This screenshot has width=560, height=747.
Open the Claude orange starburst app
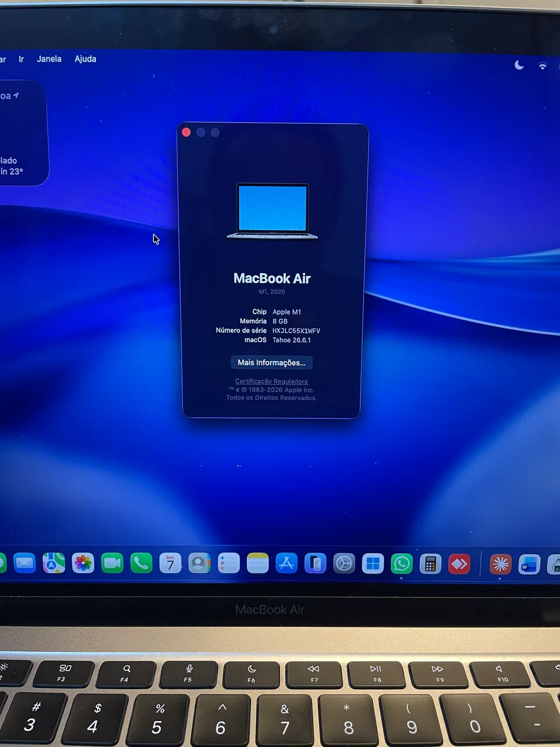click(x=501, y=564)
